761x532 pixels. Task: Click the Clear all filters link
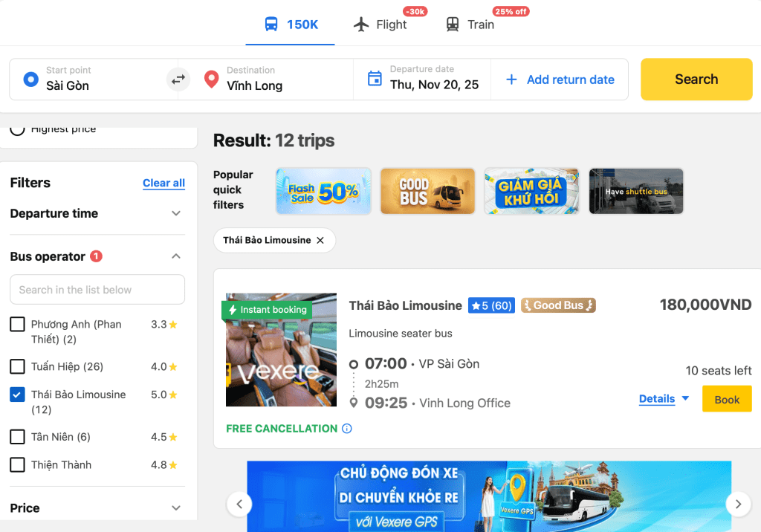pyautogui.click(x=163, y=183)
